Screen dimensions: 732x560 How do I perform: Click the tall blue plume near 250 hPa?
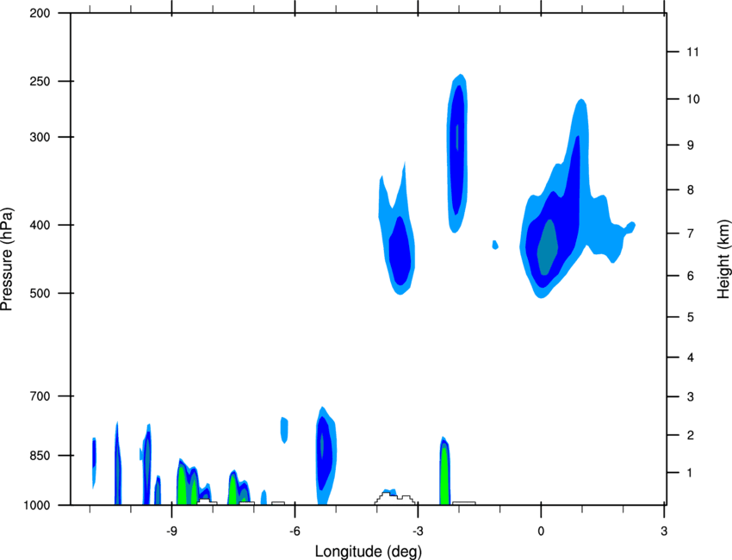[x=457, y=154]
